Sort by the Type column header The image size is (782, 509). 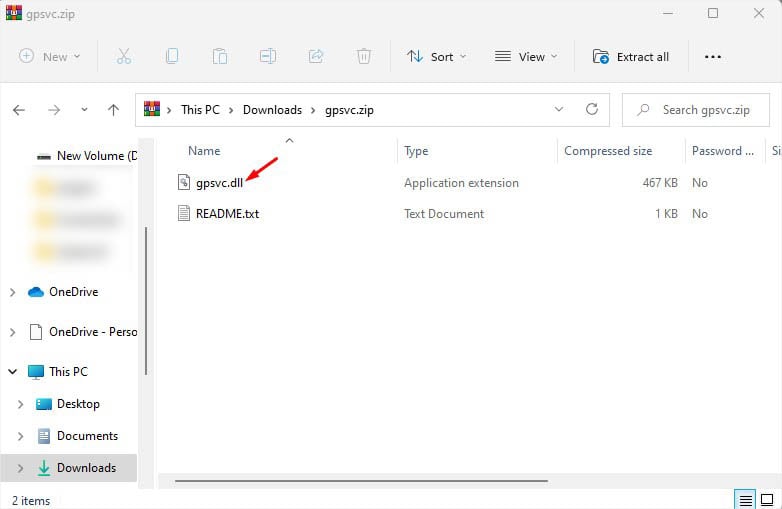tap(416, 151)
